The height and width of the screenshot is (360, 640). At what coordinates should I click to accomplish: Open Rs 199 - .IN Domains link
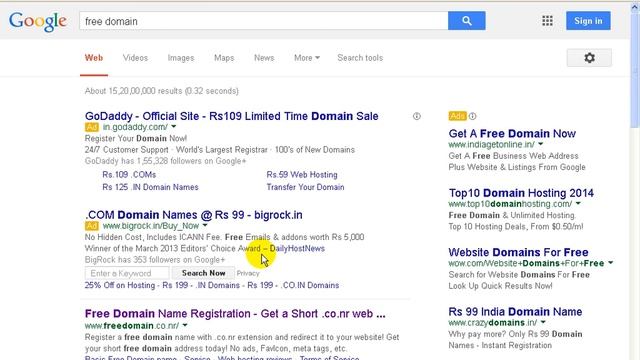[201, 285]
